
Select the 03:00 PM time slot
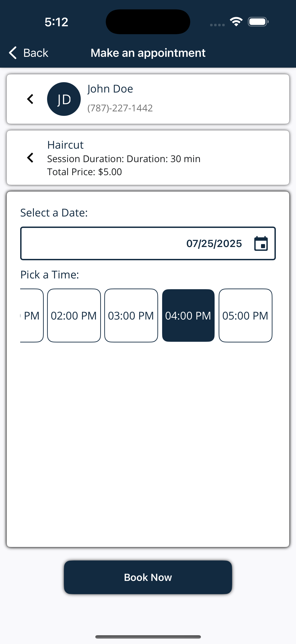[x=131, y=315]
